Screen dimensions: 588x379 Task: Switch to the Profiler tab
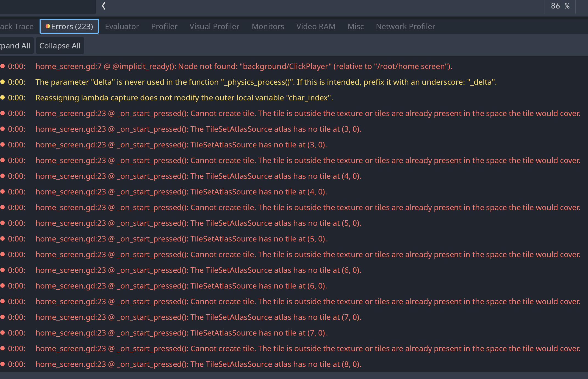tap(164, 26)
